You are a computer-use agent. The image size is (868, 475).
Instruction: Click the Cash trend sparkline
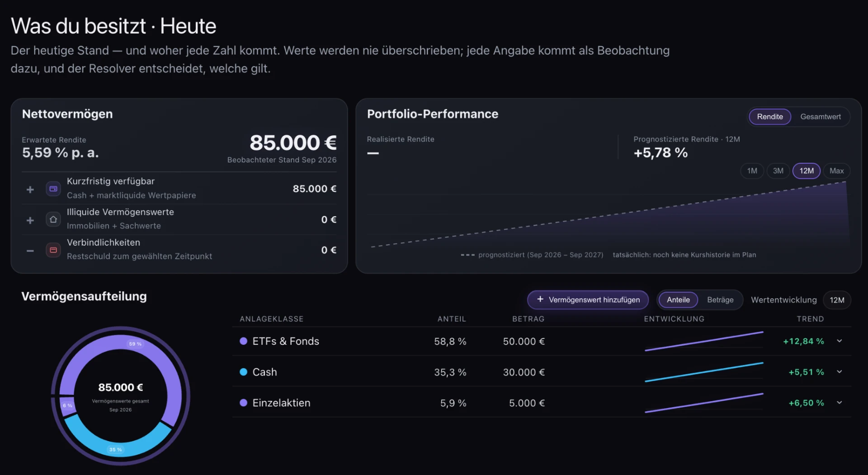(x=704, y=372)
